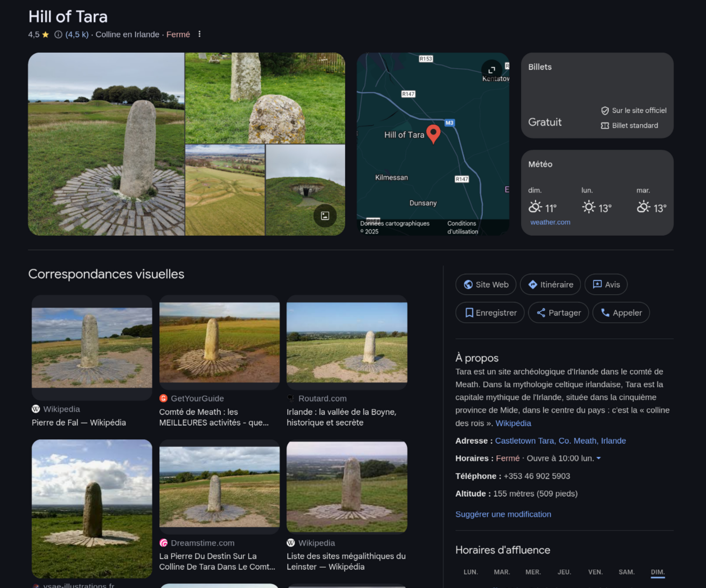This screenshot has width=706, height=588.
Task: Click the Conditions d'utilisation map link
Action: click(463, 227)
